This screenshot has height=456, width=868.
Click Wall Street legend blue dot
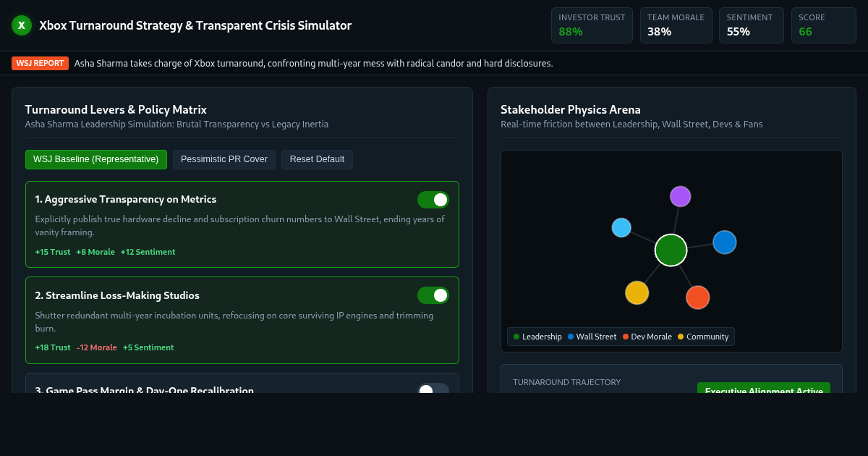[571, 337]
